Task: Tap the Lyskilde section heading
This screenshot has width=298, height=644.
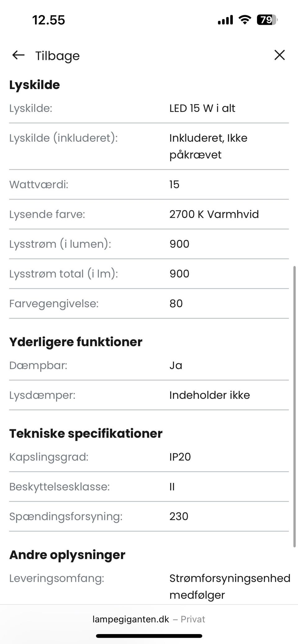Action: (x=35, y=85)
